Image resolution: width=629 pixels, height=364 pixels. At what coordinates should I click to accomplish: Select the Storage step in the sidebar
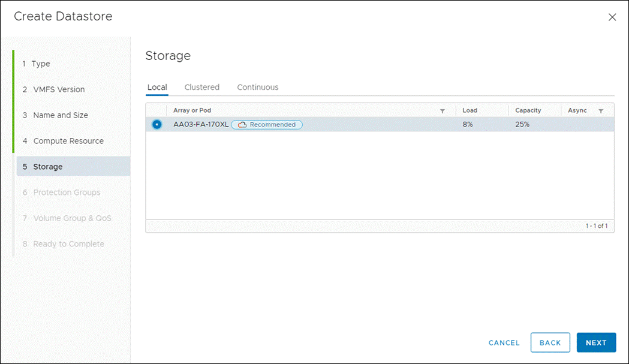(49, 167)
